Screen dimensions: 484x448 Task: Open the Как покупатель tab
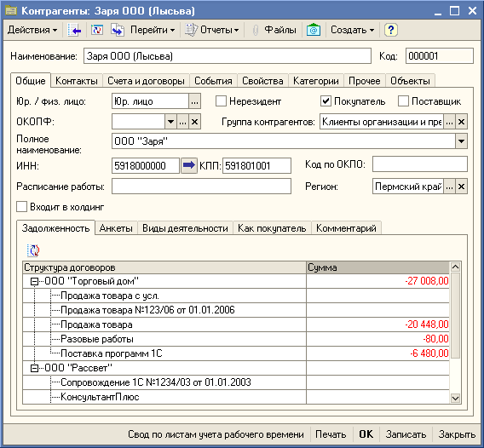(272, 228)
